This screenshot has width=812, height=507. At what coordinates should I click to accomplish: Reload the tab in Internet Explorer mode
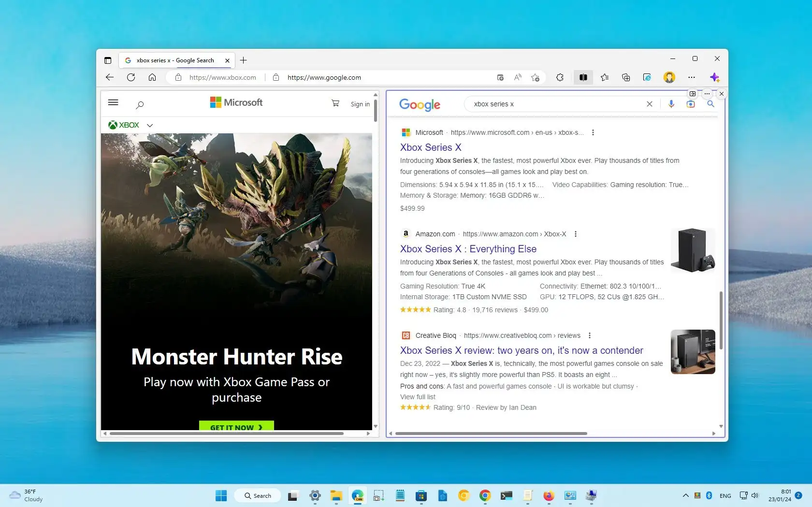coord(647,77)
